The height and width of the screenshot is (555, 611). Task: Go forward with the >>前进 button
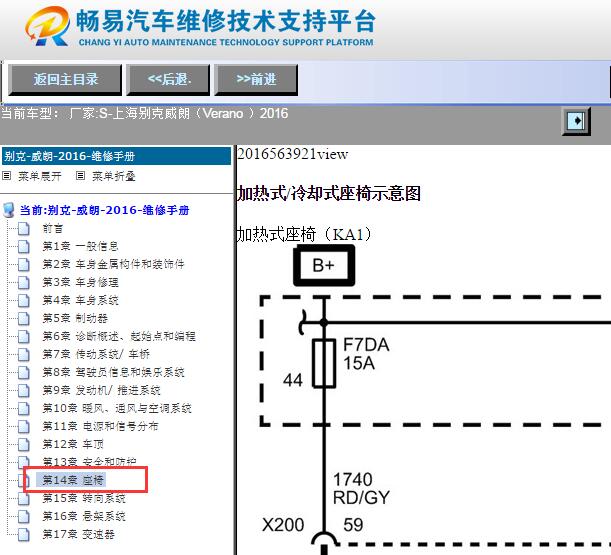point(256,80)
